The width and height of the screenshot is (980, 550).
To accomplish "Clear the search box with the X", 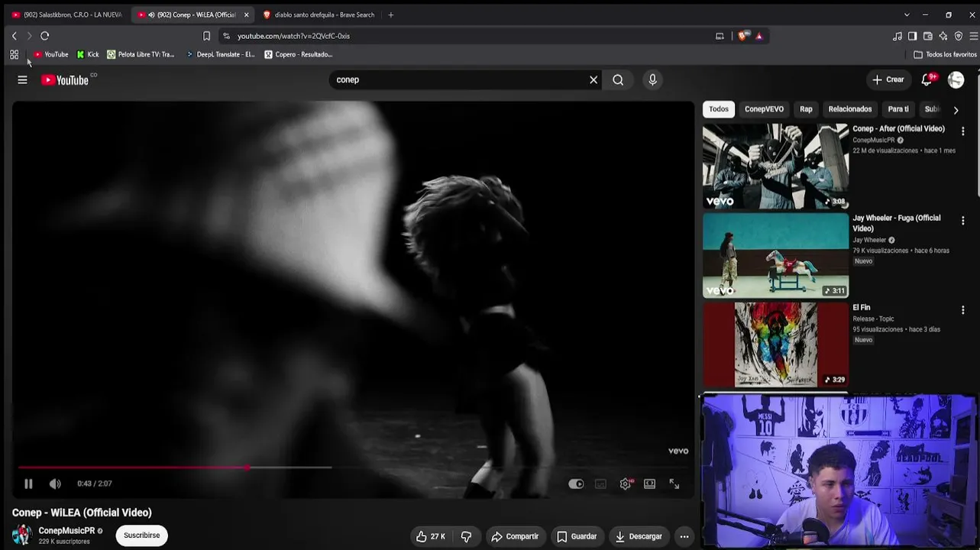I will [593, 79].
